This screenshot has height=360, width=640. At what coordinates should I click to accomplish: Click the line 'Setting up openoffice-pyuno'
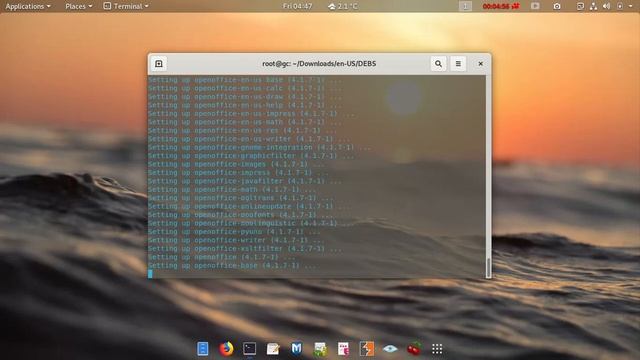pos(234,232)
